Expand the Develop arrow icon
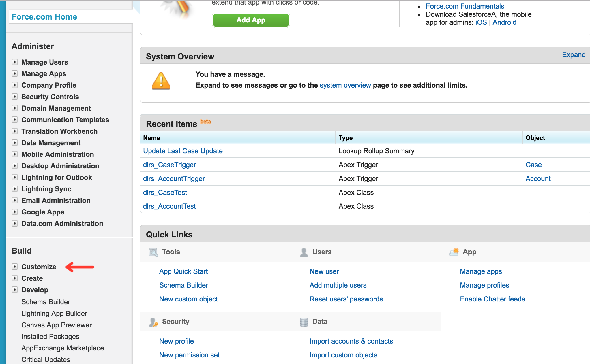Screen dimensions: 590x364 pos(15,290)
